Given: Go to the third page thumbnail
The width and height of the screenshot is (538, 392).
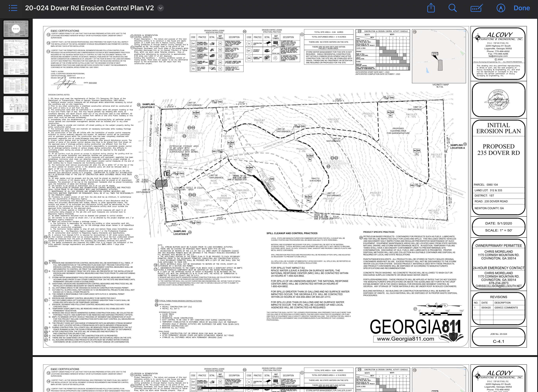Looking at the screenshot, I should 16,66.
